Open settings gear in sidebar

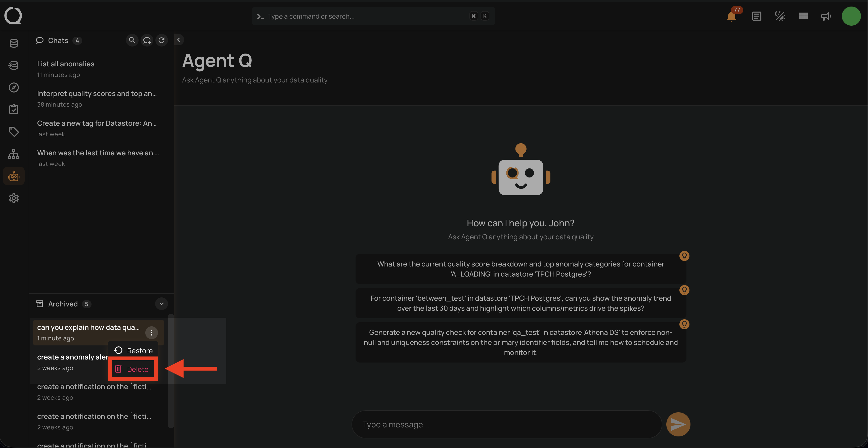coord(14,198)
